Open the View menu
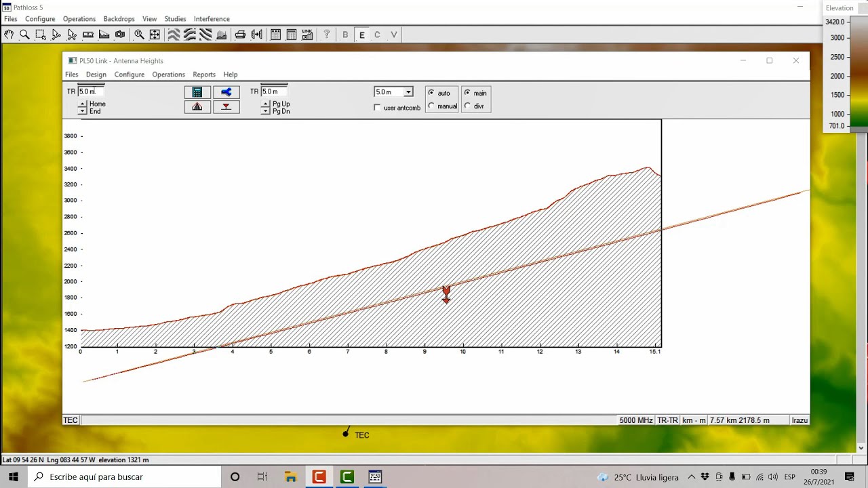Screen dimensions: 868x488 [150, 19]
